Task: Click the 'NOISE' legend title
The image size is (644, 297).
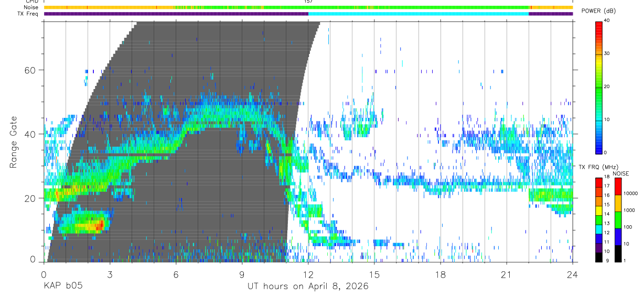Action: click(x=621, y=173)
